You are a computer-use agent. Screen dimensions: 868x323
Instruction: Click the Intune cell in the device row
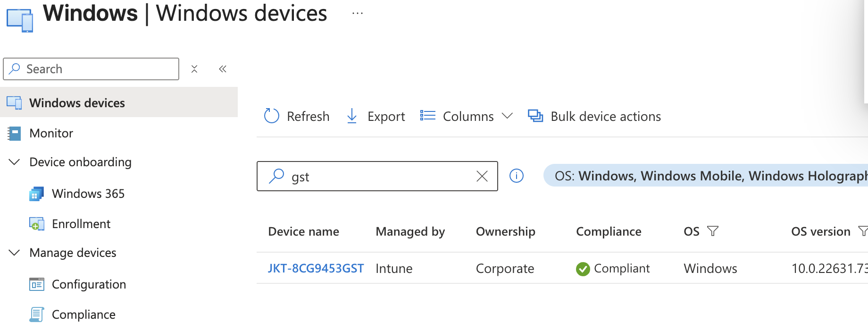pyautogui.click(x=394, y=268)
